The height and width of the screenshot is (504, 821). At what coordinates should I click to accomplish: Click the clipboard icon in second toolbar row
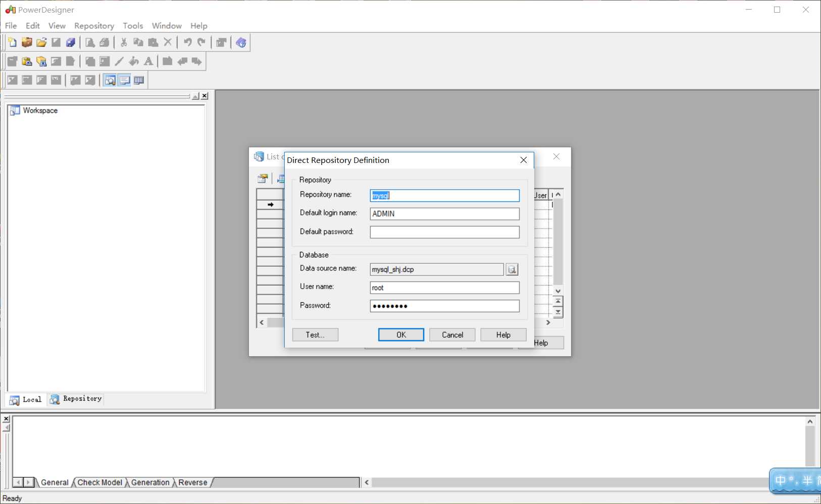point(27,61)
